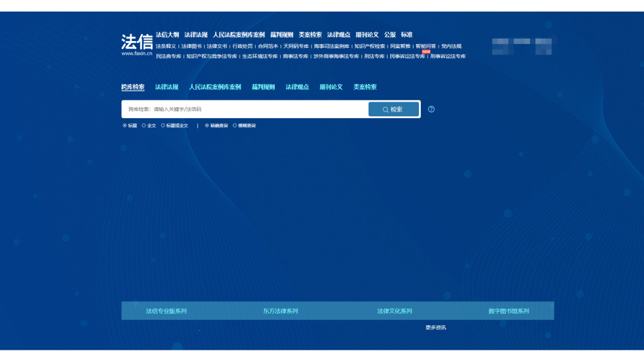Image resolution: width=644 pixels, height=362 pixels.
Task: Open the 知识产权与竞争法专库 link
Action: coord(212,56)
